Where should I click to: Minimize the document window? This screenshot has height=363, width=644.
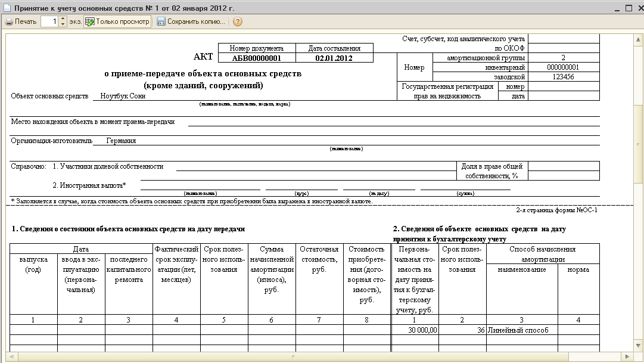(x=617, y=8)
